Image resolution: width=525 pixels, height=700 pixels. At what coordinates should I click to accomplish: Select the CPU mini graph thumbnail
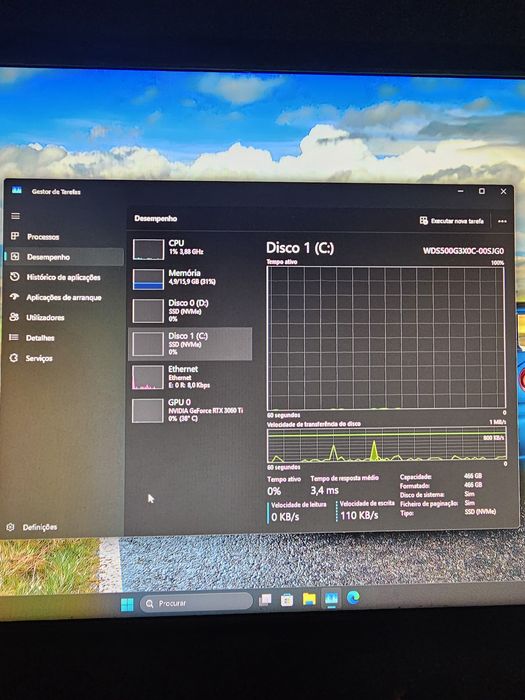tap(148, 249)
